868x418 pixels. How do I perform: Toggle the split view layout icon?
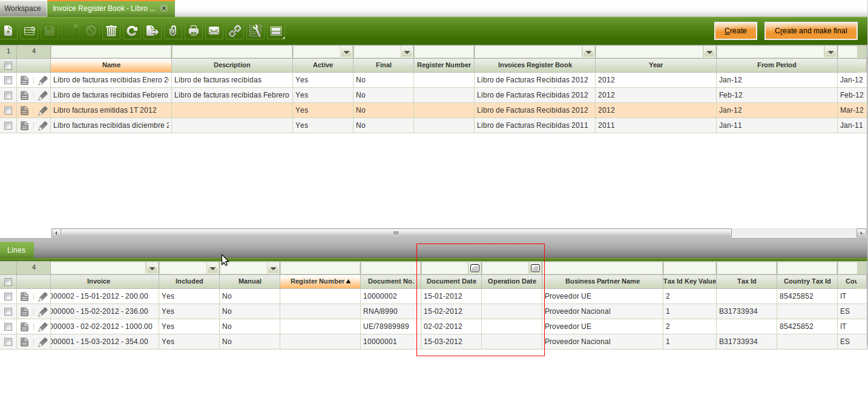coord(276,31)
